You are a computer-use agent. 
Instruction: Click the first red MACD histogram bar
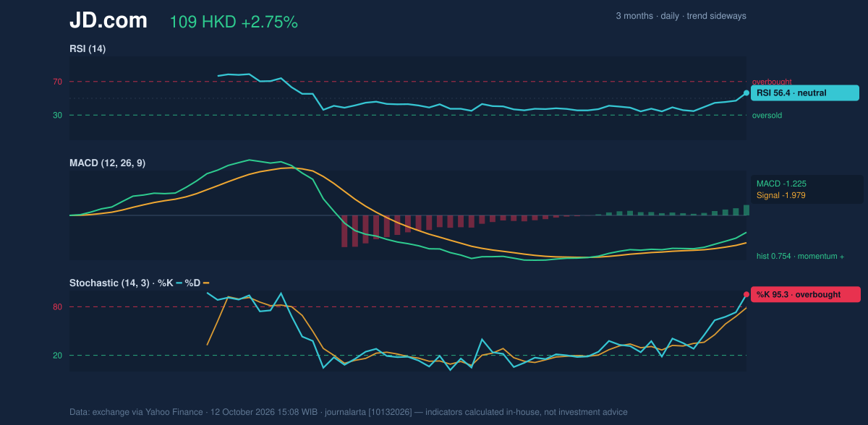click(x=345, y=231)
